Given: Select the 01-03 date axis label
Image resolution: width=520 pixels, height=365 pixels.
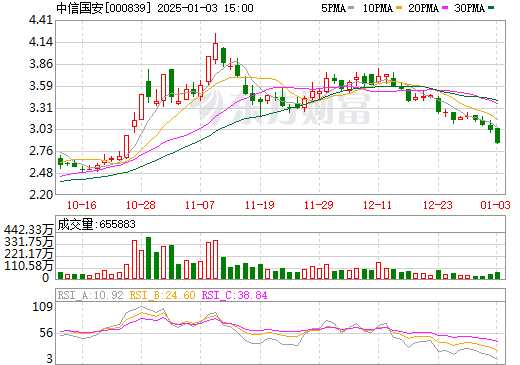Looking at the screenshot, I should (496, 205).
